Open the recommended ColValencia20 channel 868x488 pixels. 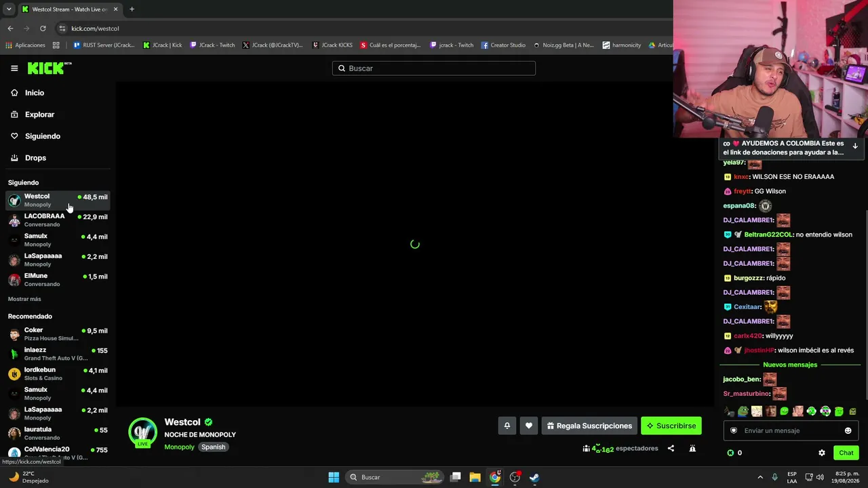click(58, 453)
